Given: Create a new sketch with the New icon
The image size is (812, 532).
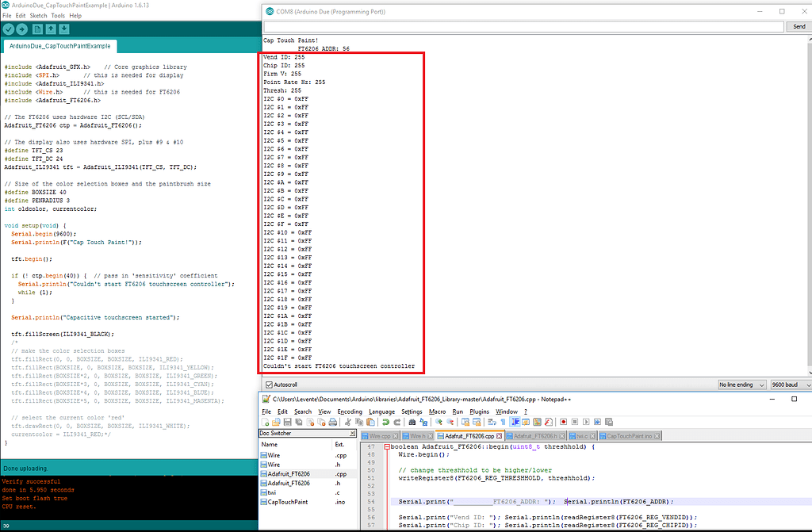Looking at the screenshot, I should [37, 29].
